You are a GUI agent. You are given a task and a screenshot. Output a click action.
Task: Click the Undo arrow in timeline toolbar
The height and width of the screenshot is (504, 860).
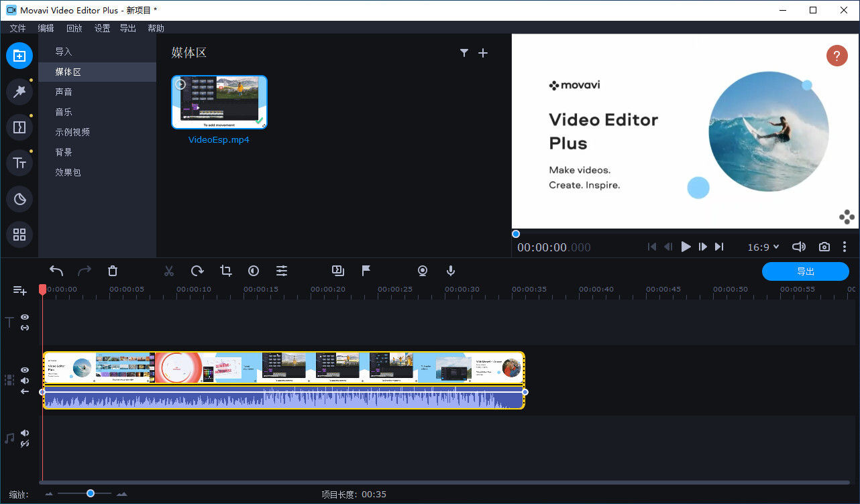(x=56, y=271)
